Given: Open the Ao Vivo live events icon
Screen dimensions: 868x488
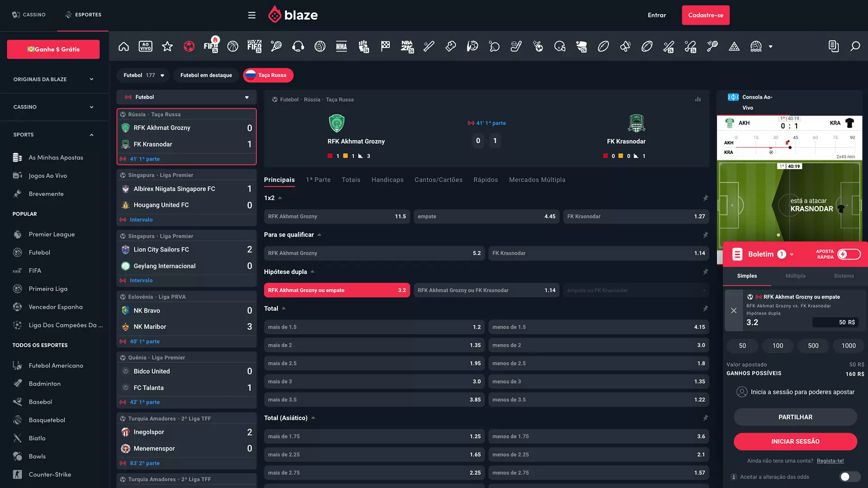Looking at the screenshot, I should [145, 46].
